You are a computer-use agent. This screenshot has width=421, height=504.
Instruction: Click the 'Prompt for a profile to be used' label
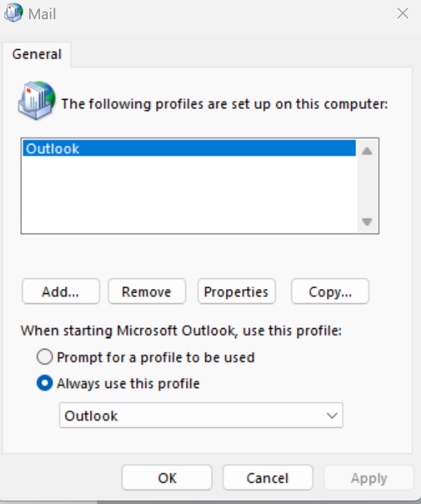[x=156, y=357]
